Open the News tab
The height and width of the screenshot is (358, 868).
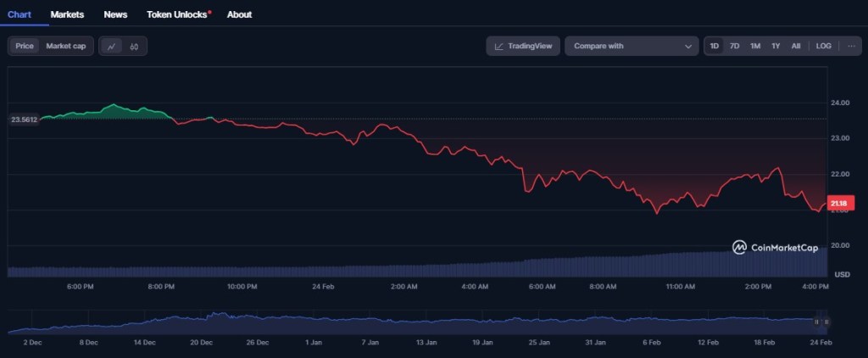pyautogui.click(x=115, y=14)
